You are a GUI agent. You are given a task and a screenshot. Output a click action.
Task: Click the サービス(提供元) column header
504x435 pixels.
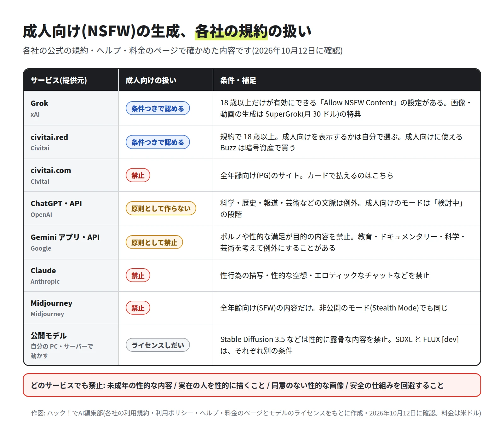(x=59, y=80)
